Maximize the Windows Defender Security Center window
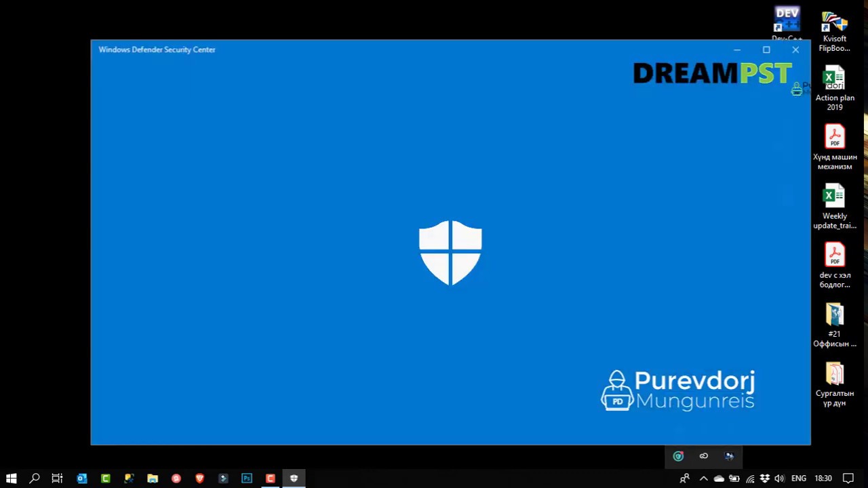The image size is (868, 488). pyautogui.click(x=766, y=49)
